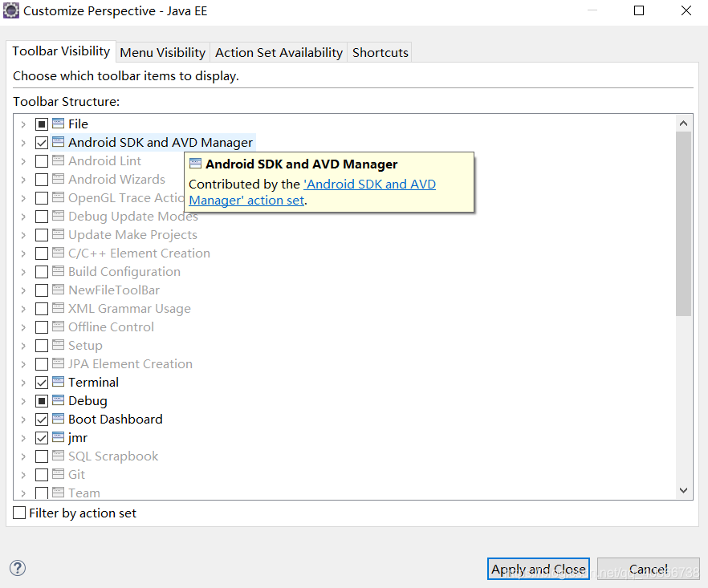Toggle the Android Lint checkbox

click(x=42, y=161)
